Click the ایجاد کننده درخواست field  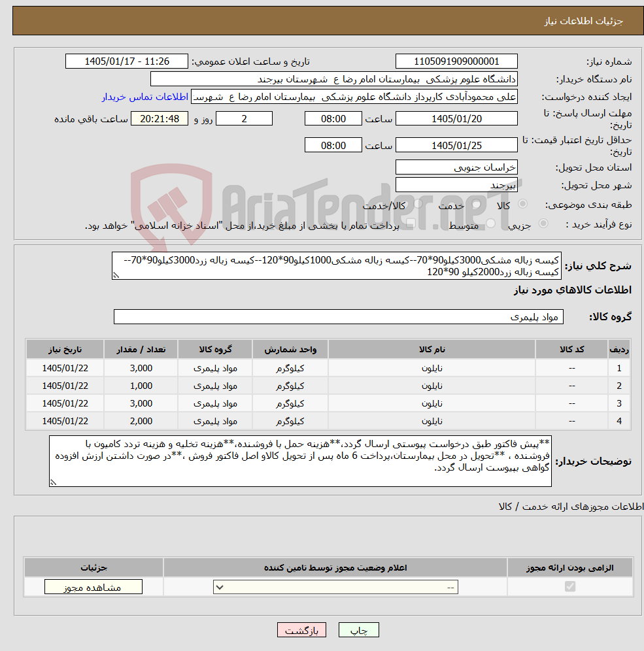click(x=354, y=97)
